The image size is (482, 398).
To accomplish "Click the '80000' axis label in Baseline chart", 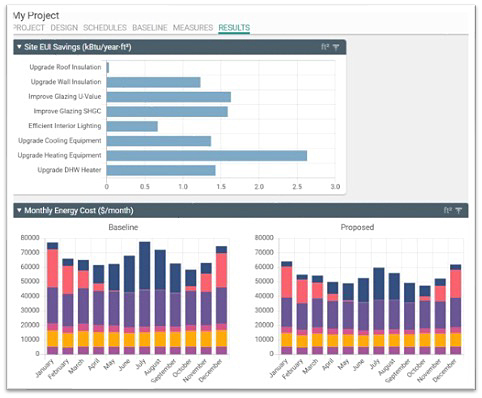I will click(30, 238).
